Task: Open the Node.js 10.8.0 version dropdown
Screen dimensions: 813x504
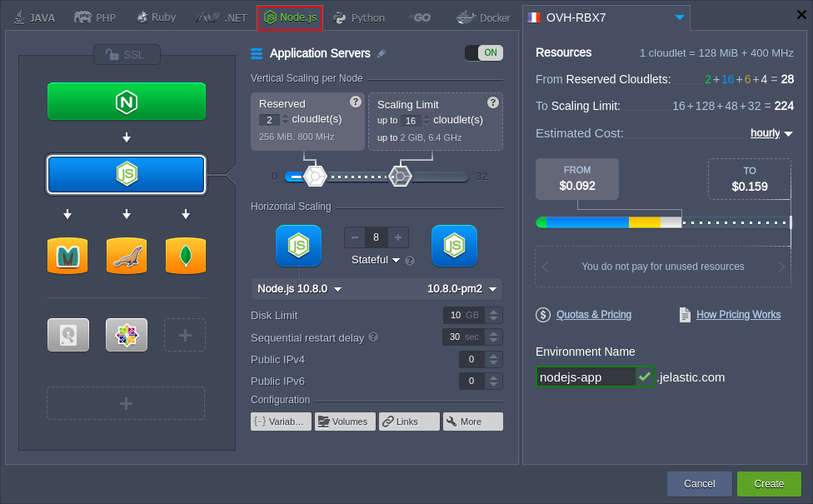Action: 300,289
